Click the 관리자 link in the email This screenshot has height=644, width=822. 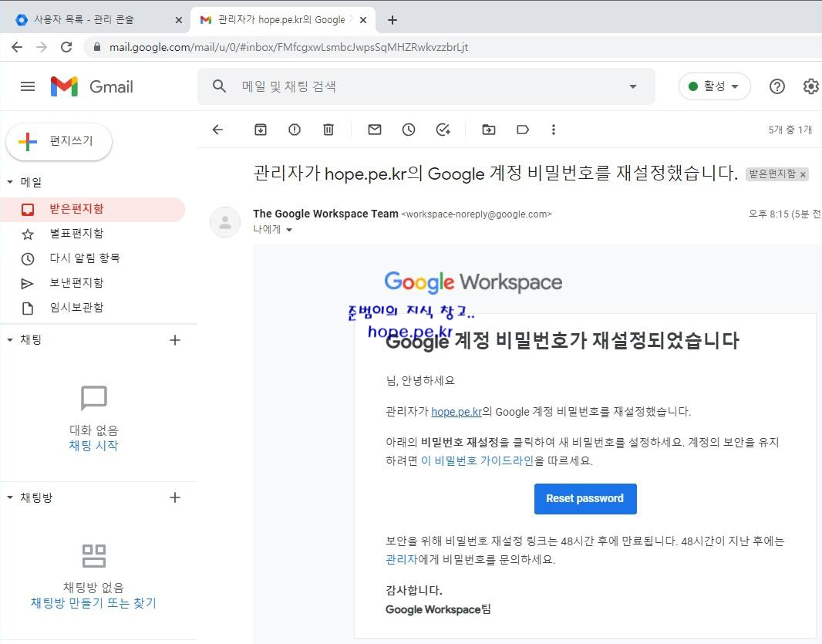[x=402, y=560]
